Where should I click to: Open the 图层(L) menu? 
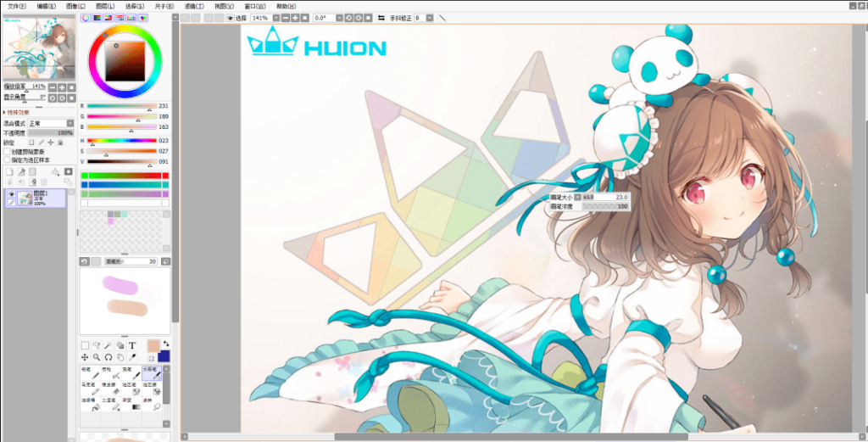[x=104, y=6]
